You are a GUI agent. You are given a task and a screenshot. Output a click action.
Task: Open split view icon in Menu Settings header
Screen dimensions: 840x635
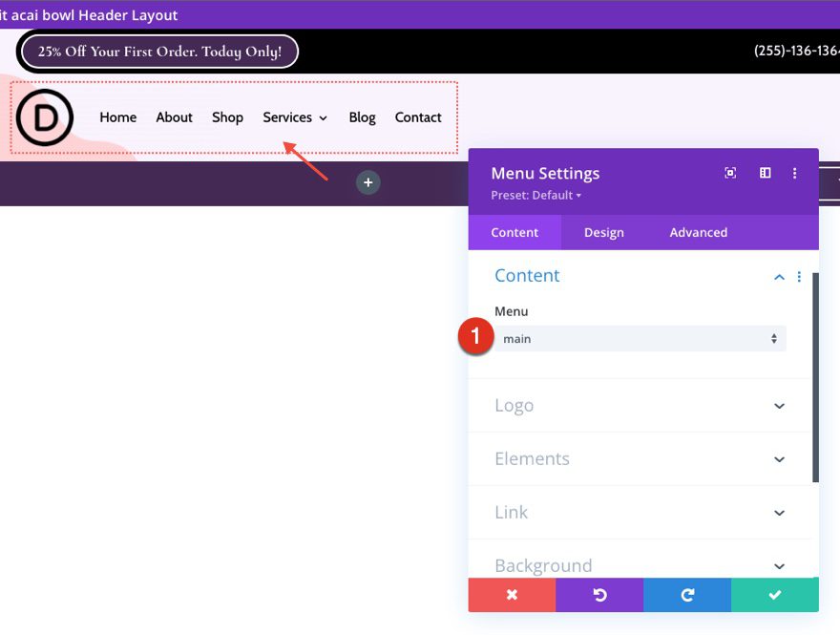click(x=764, y=173)
